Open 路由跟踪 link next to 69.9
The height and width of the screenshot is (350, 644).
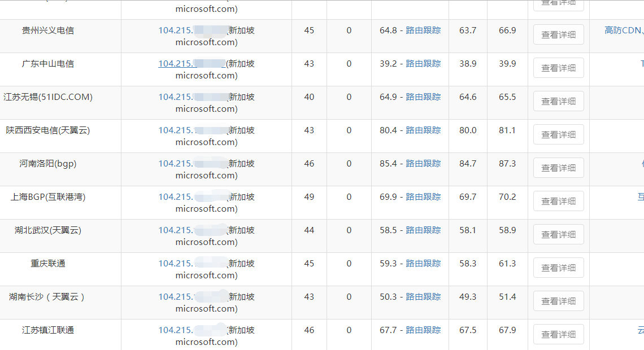(423, 196)
